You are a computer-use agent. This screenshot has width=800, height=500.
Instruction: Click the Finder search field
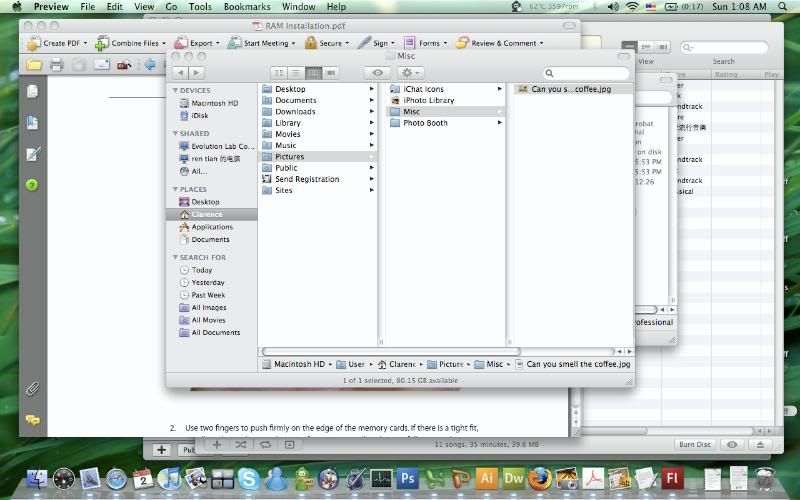point(590,73)
